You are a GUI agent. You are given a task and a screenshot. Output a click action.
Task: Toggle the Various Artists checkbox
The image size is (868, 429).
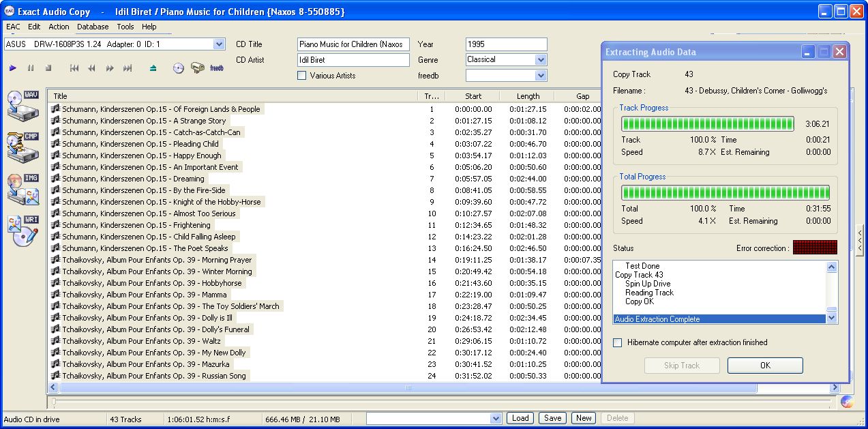302,76
